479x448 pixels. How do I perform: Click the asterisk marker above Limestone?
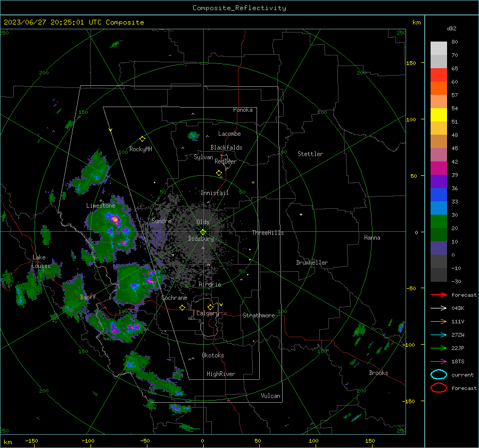pyautogui.click(x=101, y=201)
